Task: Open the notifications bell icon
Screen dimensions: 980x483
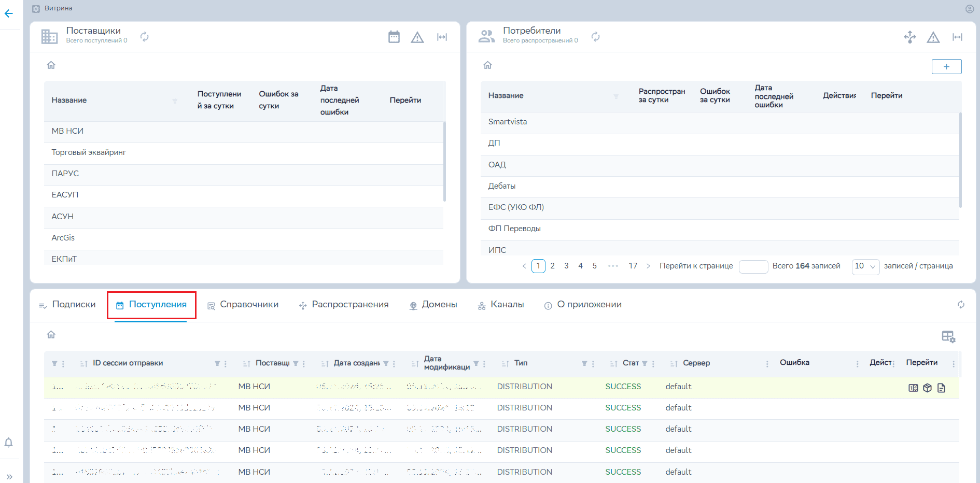Action: click(x=9, y=443)
